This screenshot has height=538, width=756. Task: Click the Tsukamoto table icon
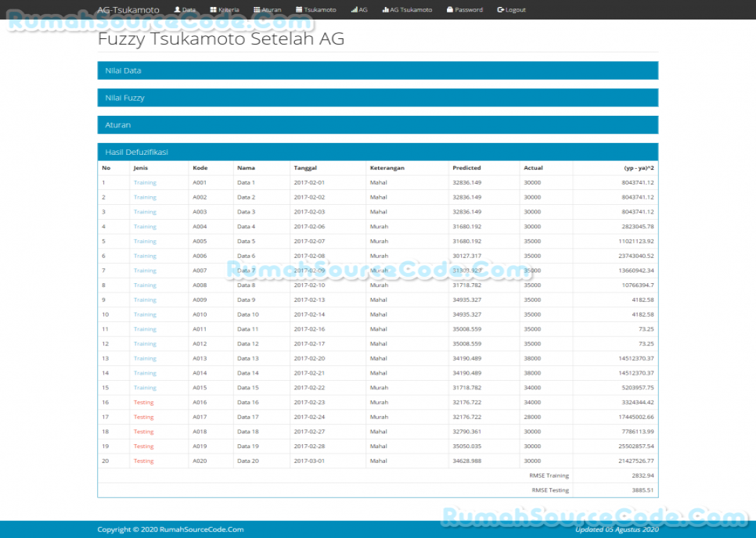[x=301, y=9]
